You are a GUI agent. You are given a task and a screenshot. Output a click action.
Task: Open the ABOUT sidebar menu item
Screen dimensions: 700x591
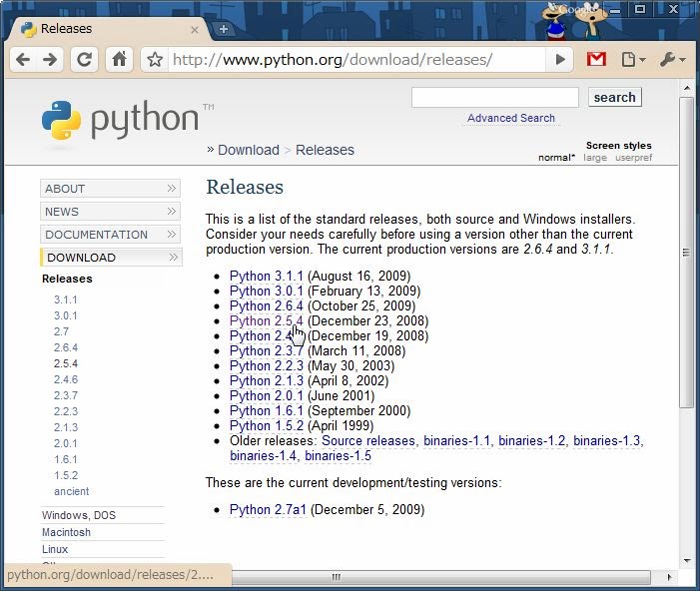[110, 189]
